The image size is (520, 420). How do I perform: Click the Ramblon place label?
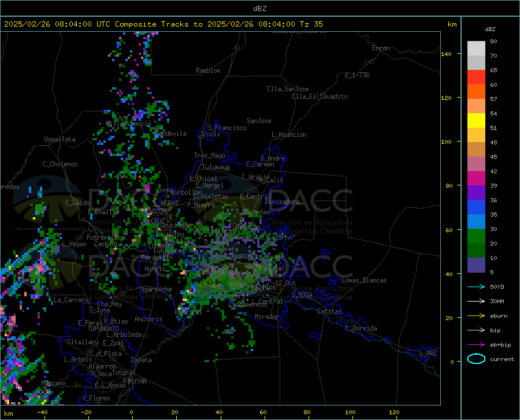click(208, 70)
